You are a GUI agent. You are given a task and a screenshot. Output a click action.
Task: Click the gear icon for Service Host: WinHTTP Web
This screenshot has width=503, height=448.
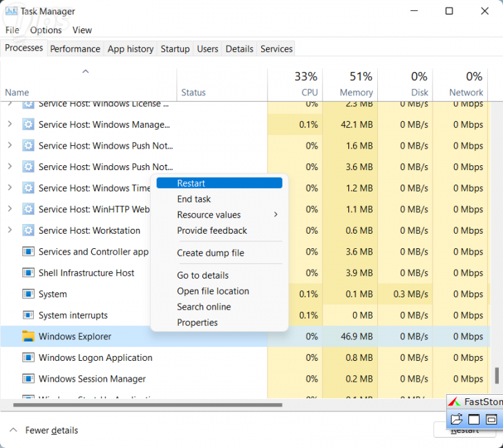28,209
